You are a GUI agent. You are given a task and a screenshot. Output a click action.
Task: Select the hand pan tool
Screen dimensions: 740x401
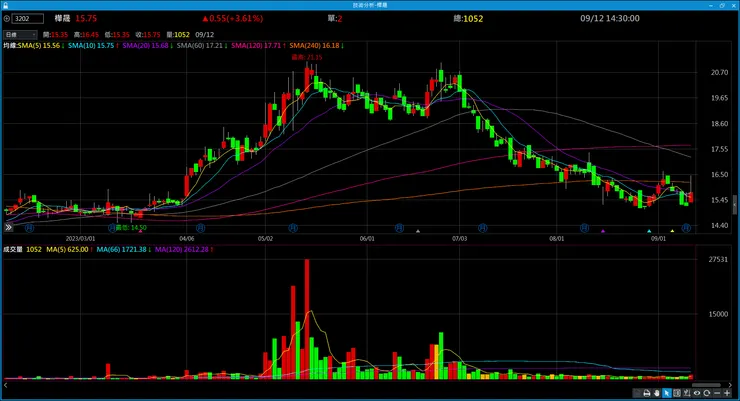657,393
